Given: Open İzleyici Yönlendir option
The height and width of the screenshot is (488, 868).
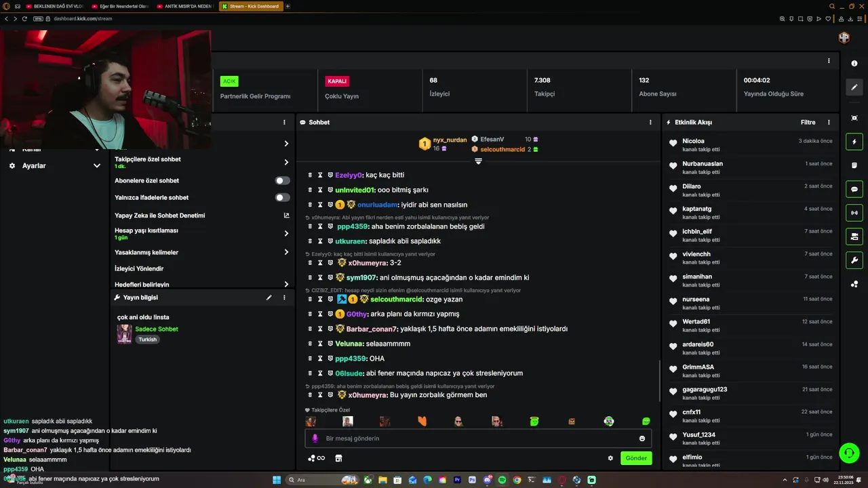Looking at the screenshot, I should tap(139, 268).
